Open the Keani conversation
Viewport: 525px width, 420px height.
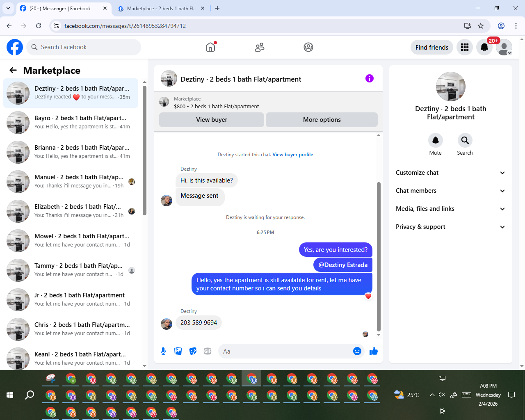[x=71, y=358]
